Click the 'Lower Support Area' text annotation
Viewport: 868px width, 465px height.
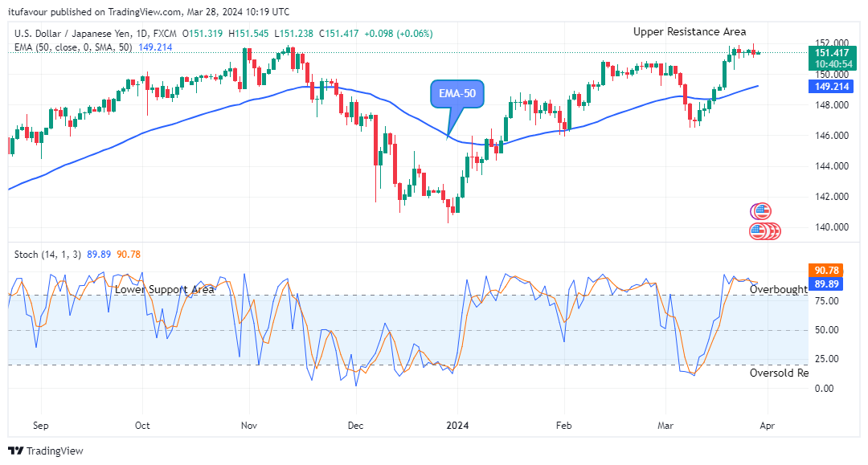165,290
